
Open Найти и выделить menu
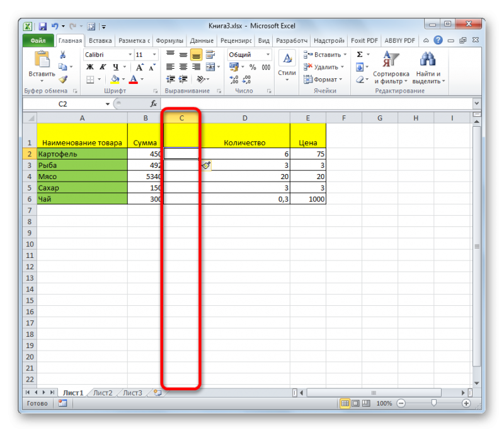[428, 67]
